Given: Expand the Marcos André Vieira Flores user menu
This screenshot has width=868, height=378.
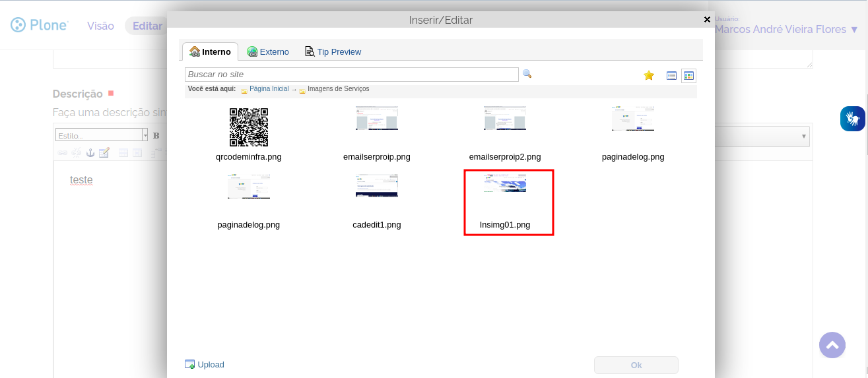Looking at the screenshot, I should pos(787,29).
